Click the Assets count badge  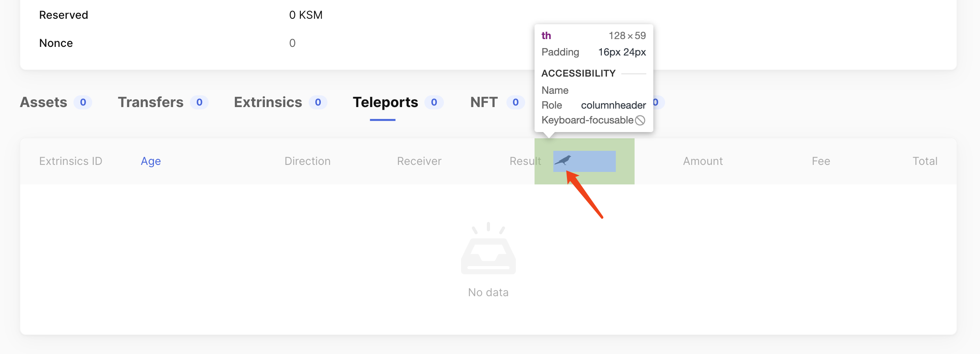83,102
